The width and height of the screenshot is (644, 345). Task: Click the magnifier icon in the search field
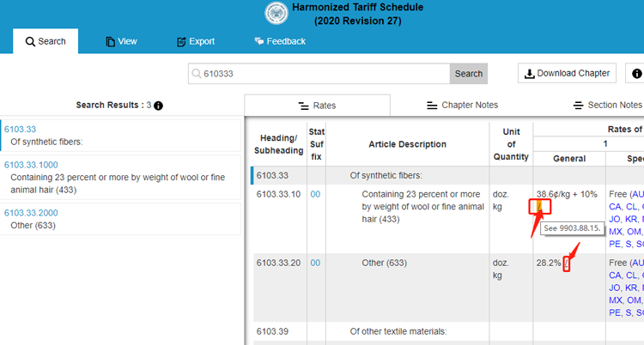click(197, 74)
